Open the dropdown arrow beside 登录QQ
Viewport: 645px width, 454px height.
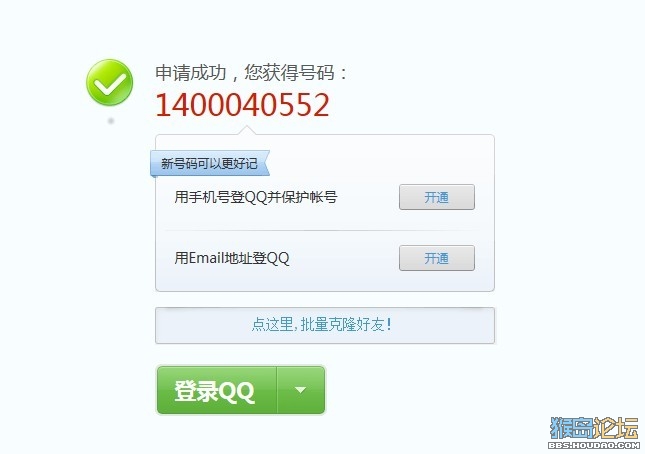(301, 389)
